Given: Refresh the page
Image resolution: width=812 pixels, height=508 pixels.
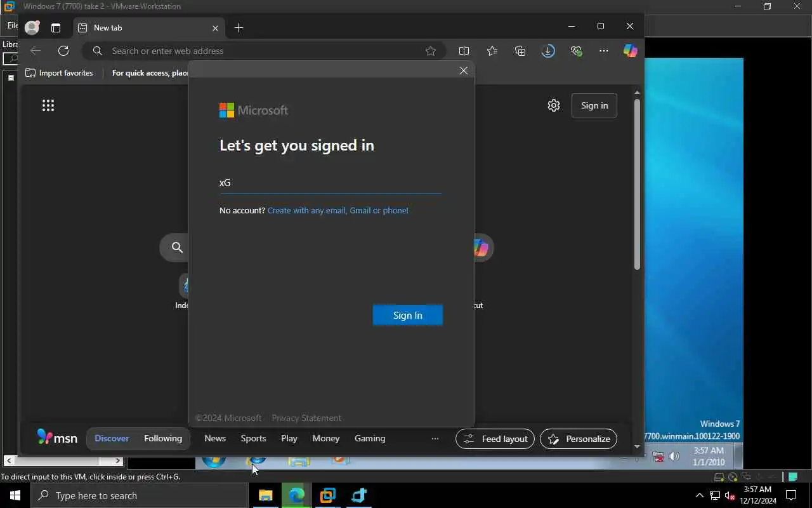Looking at the screenshot, I should [63, 51].
